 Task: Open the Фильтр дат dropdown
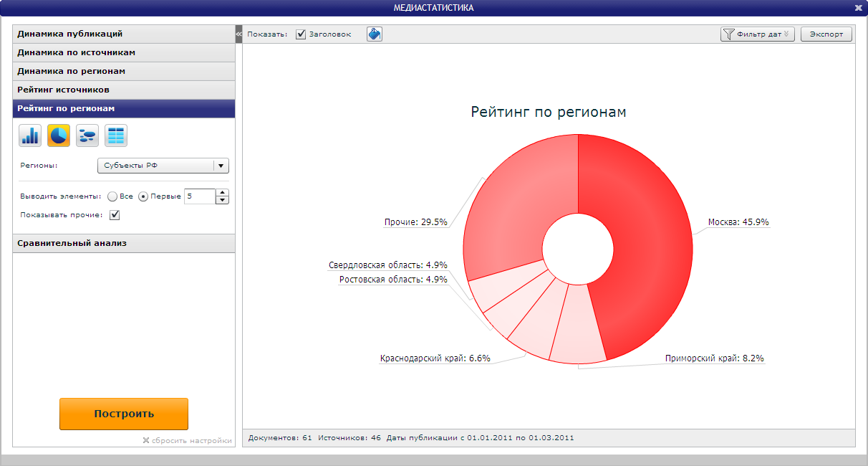click(x=758, y=34)
